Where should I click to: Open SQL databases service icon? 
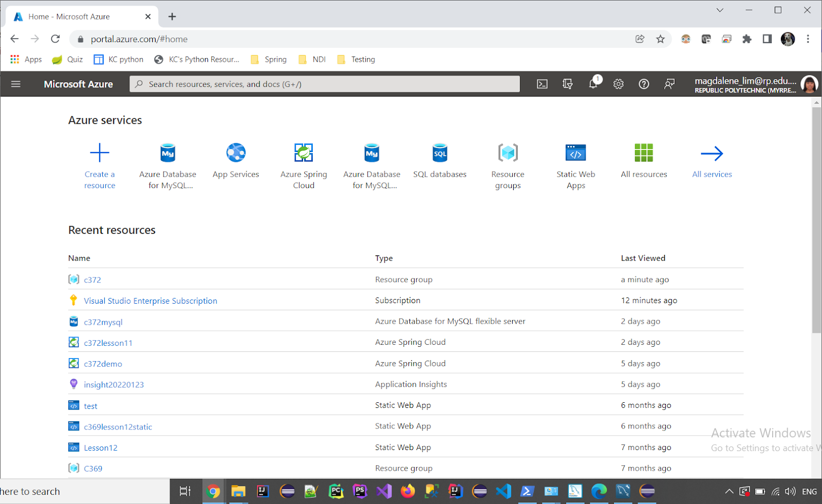440,153
